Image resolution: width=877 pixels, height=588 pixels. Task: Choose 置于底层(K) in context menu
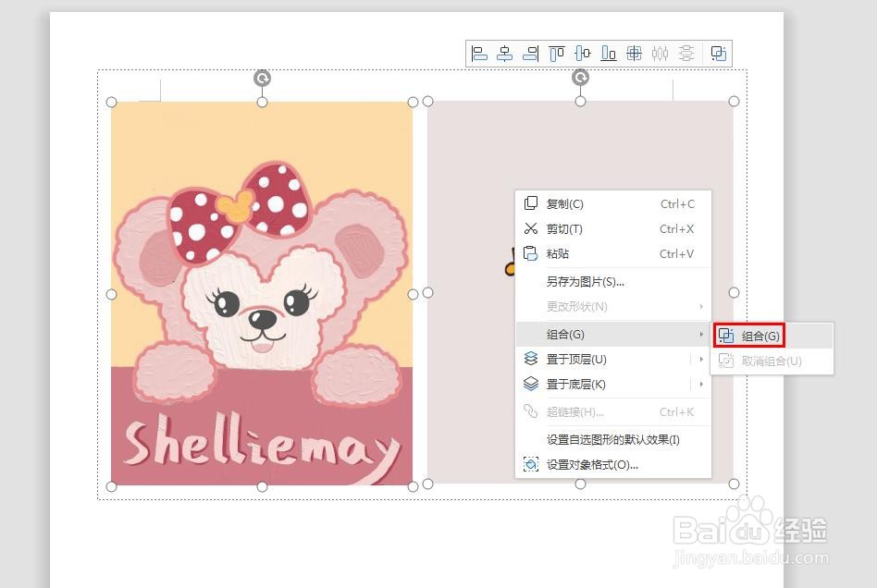(x=613, y=384)
